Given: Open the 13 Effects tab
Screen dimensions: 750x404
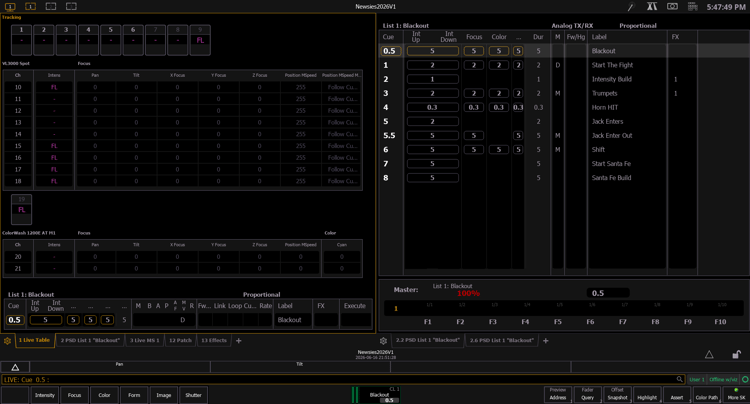Looking at the screenshot, I should 214,340.
